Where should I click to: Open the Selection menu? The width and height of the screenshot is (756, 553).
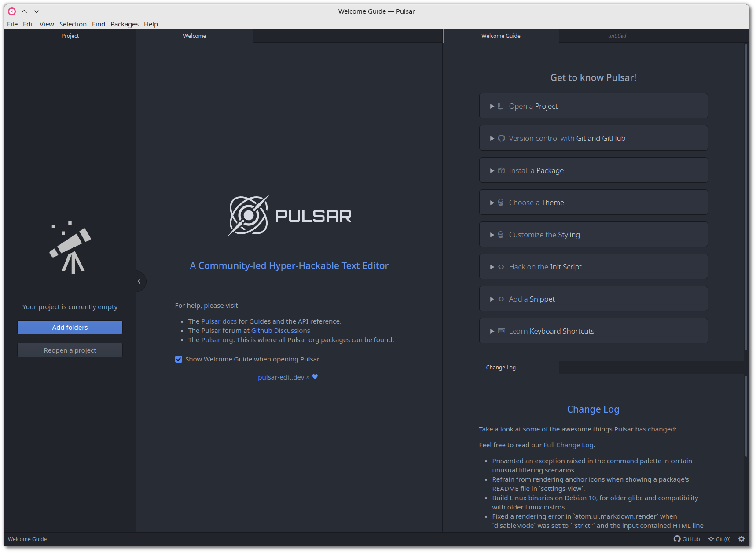(73, 24)
